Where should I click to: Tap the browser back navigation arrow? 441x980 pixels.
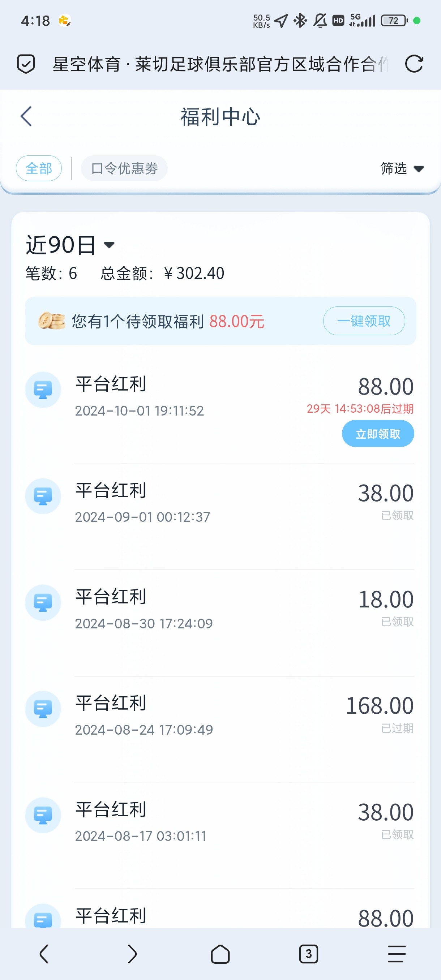(x=44, y=954)
